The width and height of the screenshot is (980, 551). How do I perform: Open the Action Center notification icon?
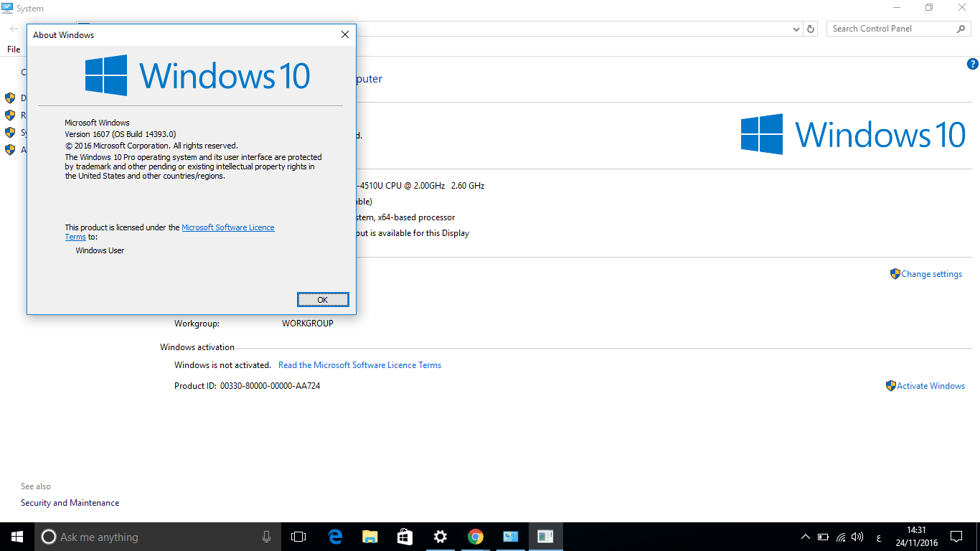956,537
